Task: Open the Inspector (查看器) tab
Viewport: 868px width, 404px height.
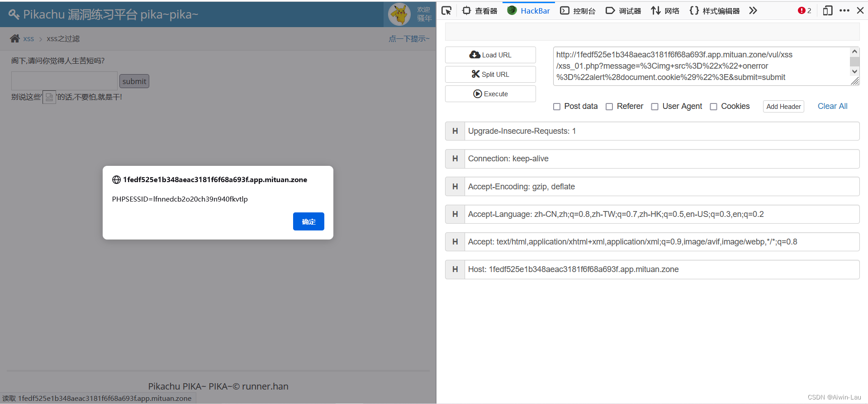Action: pyautogui.click(x=479, y=10)
